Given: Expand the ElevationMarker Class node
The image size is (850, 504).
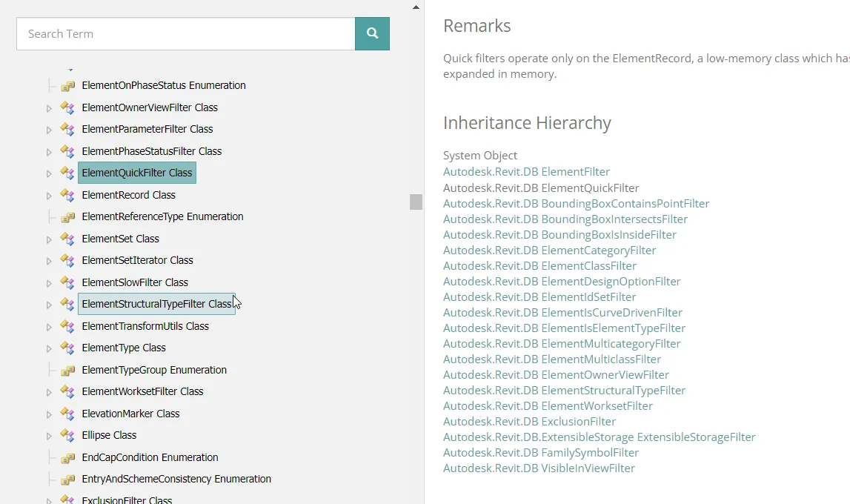Looking at the screenshot, I should click(x=49, y=414).
